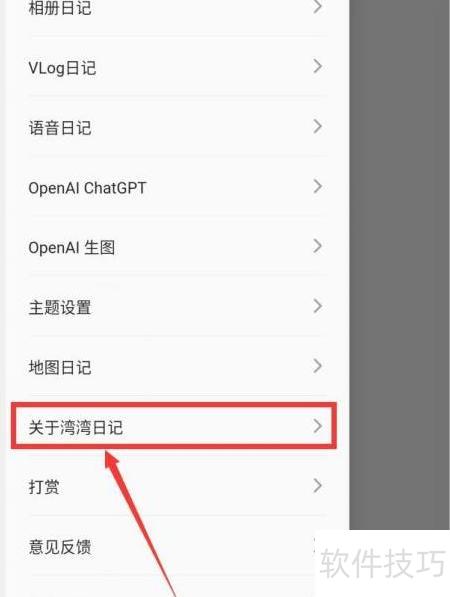The height and width of the screenshot is (597, 450).
Task: Open 主题设置 theme settings
Action: [x=177, y=307]
